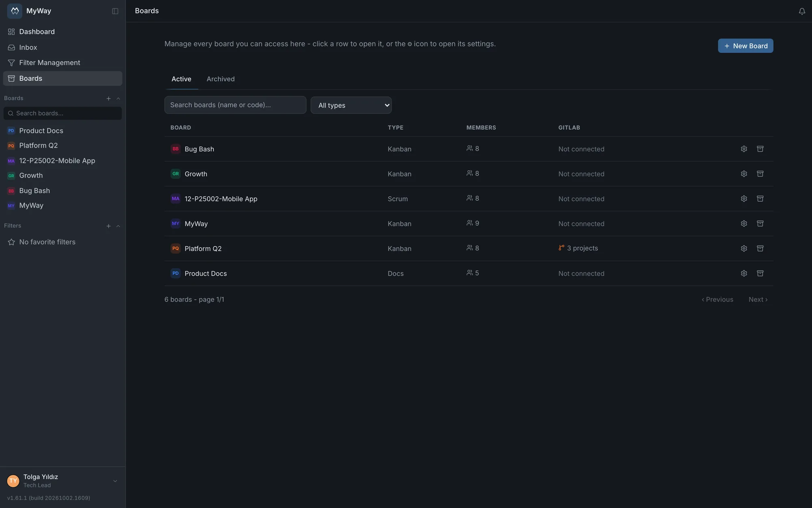Open settings gear for Bug Bash row
Viewport: 812px width, 508px height.
pyautogui.click(x=744, y=149)
